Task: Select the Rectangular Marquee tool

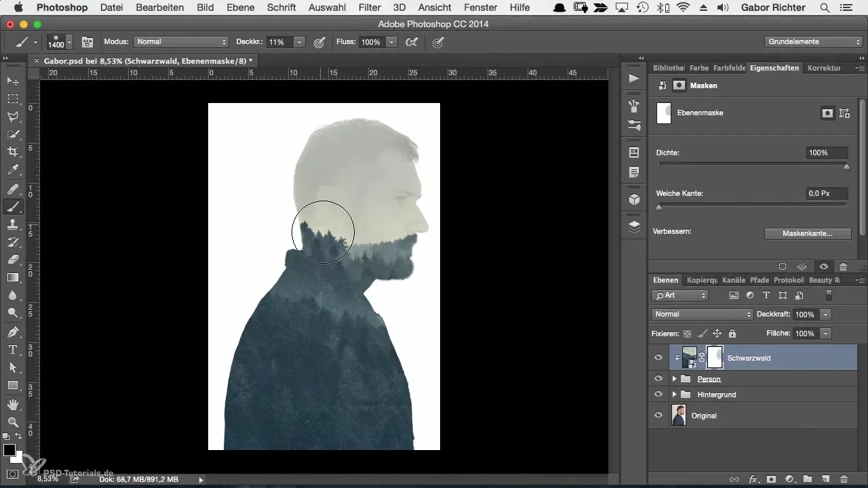Action: [x=13, y=99]
